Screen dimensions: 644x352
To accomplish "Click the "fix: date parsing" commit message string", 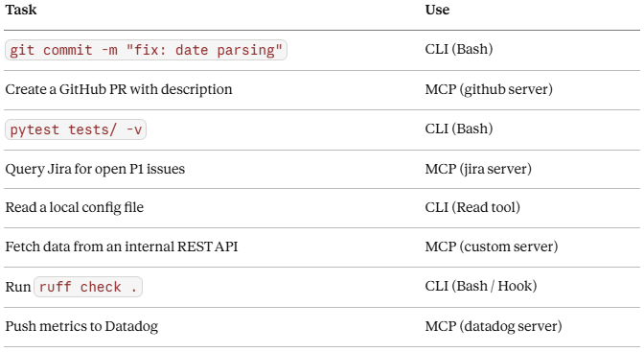I will coord(204,50).
